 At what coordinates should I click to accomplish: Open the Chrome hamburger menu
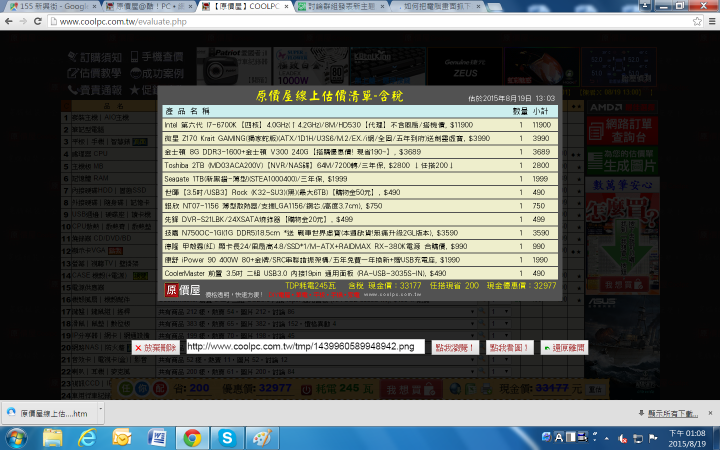[x=712, y=21]
